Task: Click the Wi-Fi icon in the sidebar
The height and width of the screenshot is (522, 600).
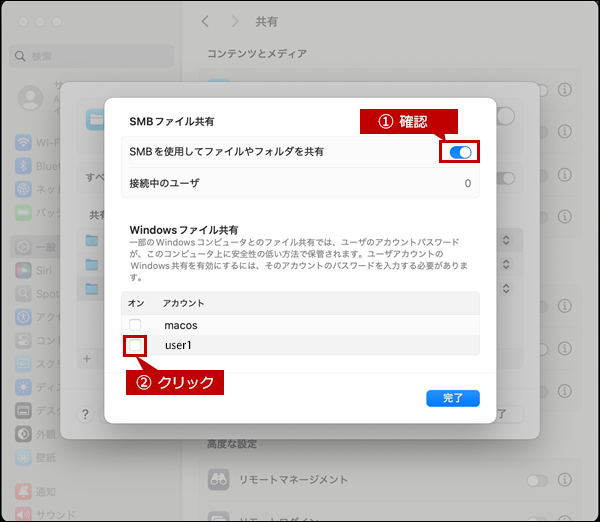Action: point(24,141)
